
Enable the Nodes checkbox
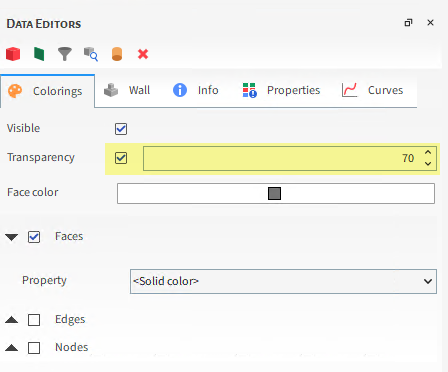click(34, 348)
